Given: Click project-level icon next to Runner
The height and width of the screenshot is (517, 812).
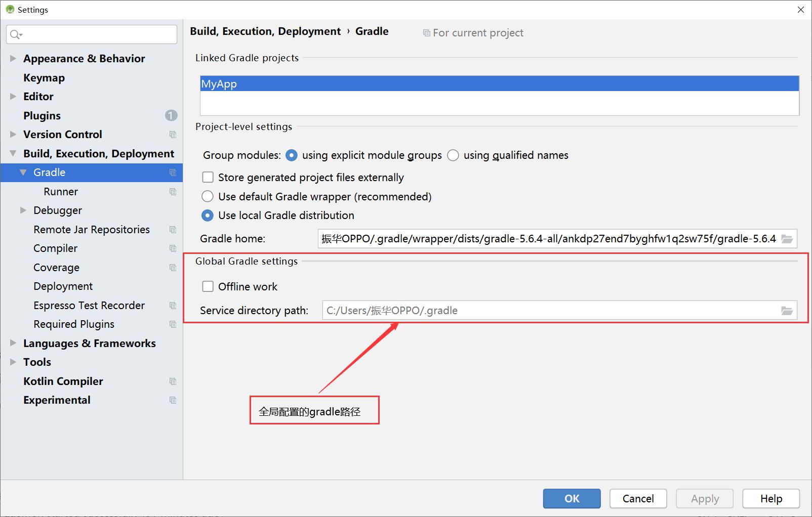Looking at the screenshot, I should pyautogui.click(x=173, y=192).
